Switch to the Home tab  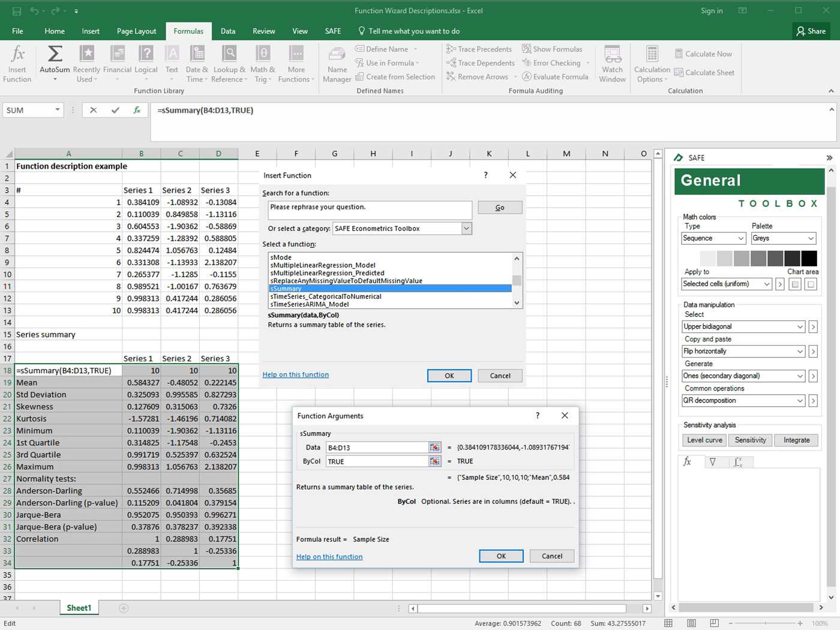coord(55,31)
